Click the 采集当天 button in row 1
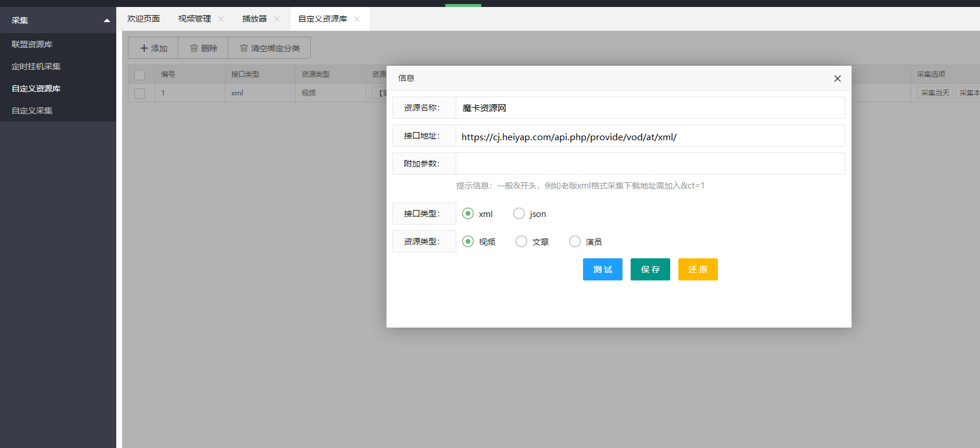 [935, 93]
